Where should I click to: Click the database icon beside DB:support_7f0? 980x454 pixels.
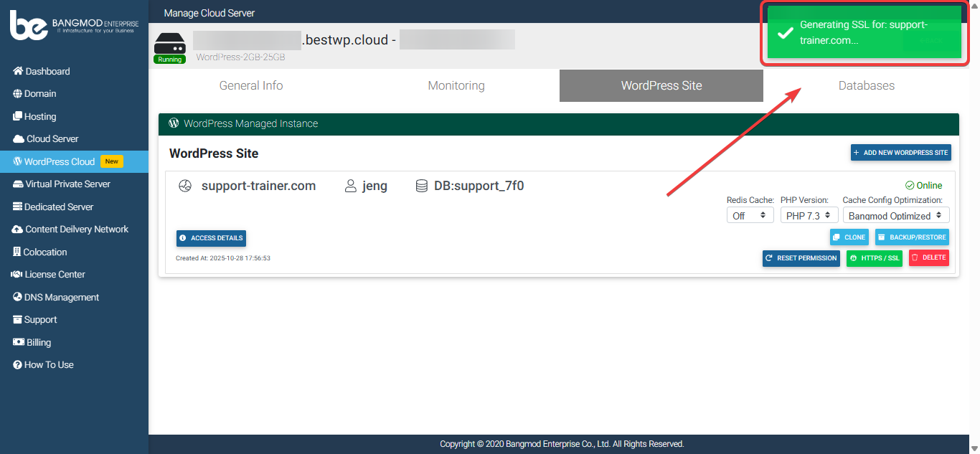pyautogui.click(x=422, y=186)
